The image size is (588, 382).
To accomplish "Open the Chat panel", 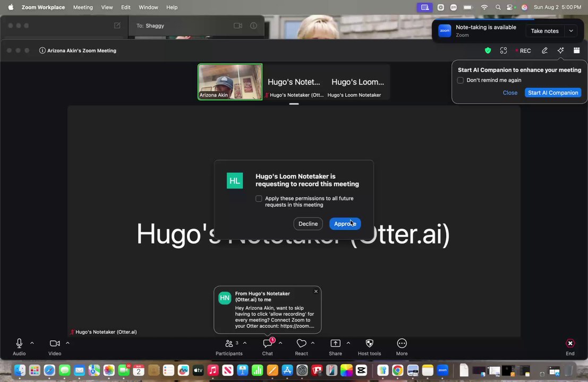I will [267, 347].
